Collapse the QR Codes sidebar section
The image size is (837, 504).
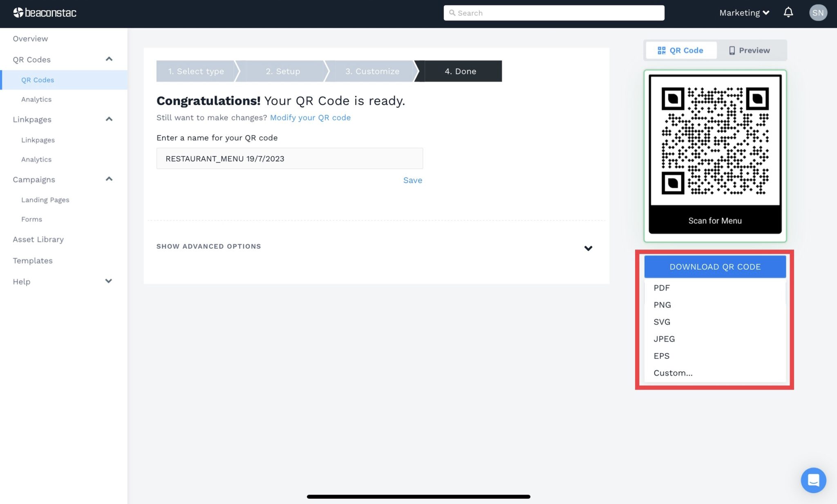pos(109,58)
